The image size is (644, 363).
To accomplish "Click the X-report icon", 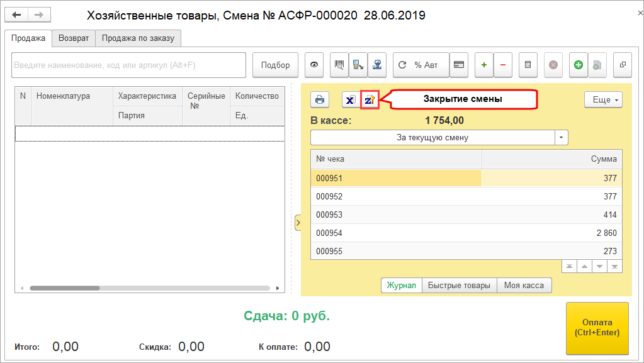I will (351, 99).
